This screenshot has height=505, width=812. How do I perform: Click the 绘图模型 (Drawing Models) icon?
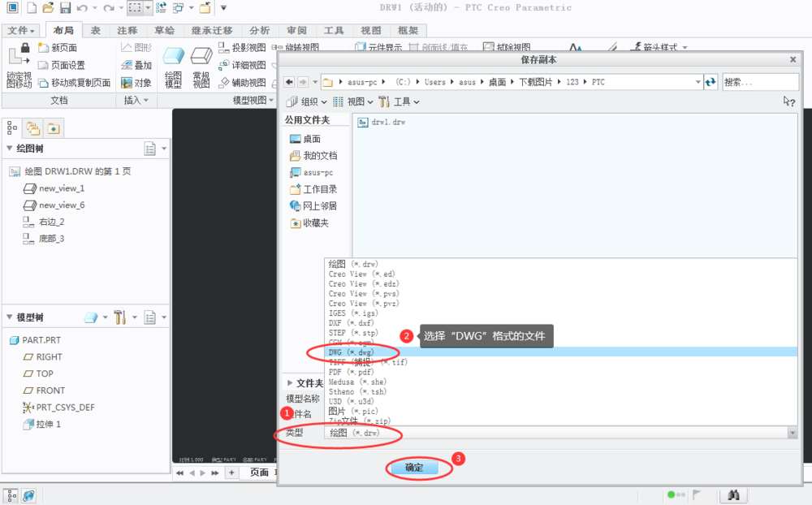click(x=173, y=65)
